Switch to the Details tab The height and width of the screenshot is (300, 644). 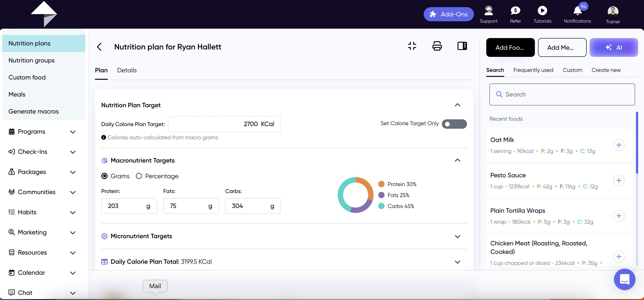(x=127, y=70)
